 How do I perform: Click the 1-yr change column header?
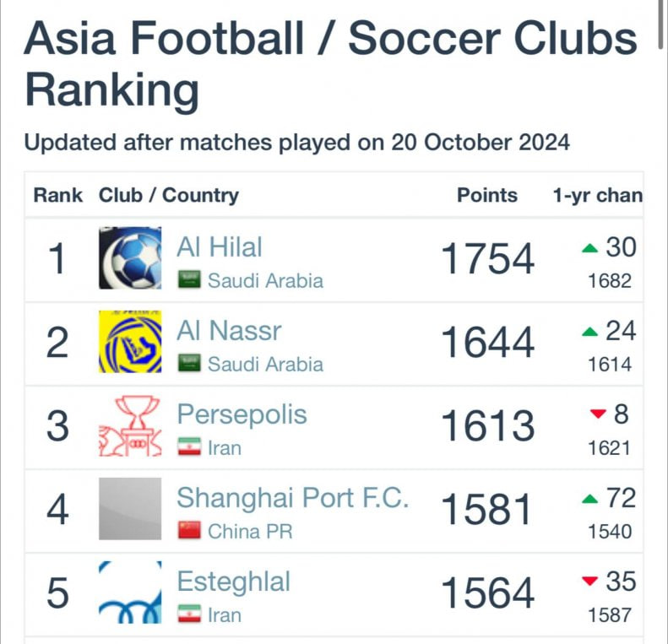click(597, 196)
